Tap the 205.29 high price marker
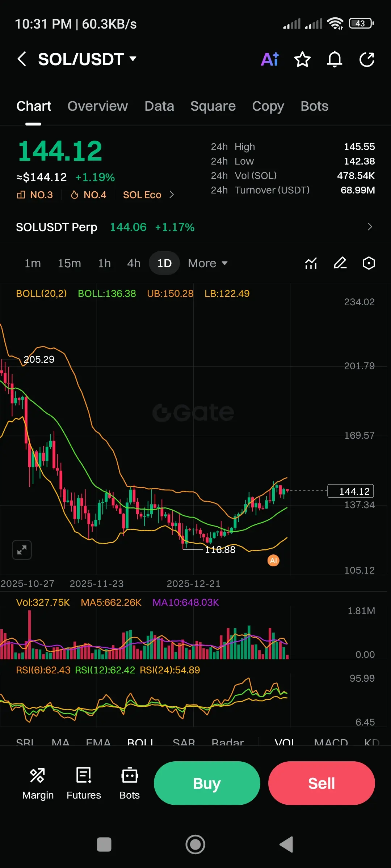Screen dimensions: 391x868 (39, 359)
